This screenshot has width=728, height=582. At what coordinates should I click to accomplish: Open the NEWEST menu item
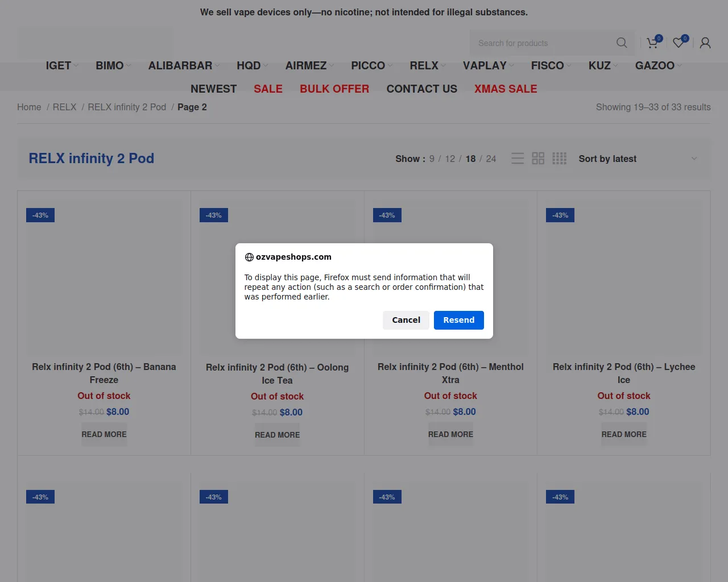[213, 89]
